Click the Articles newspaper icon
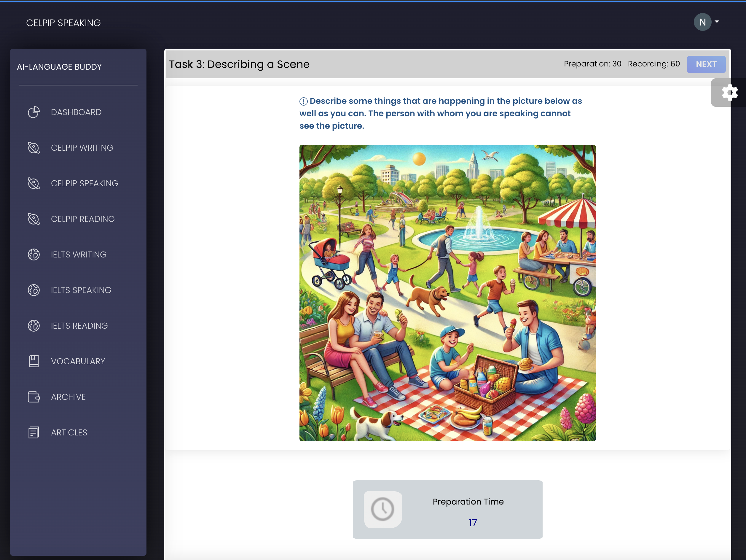The height and width of the screenshot is (560, 746). 34,432
